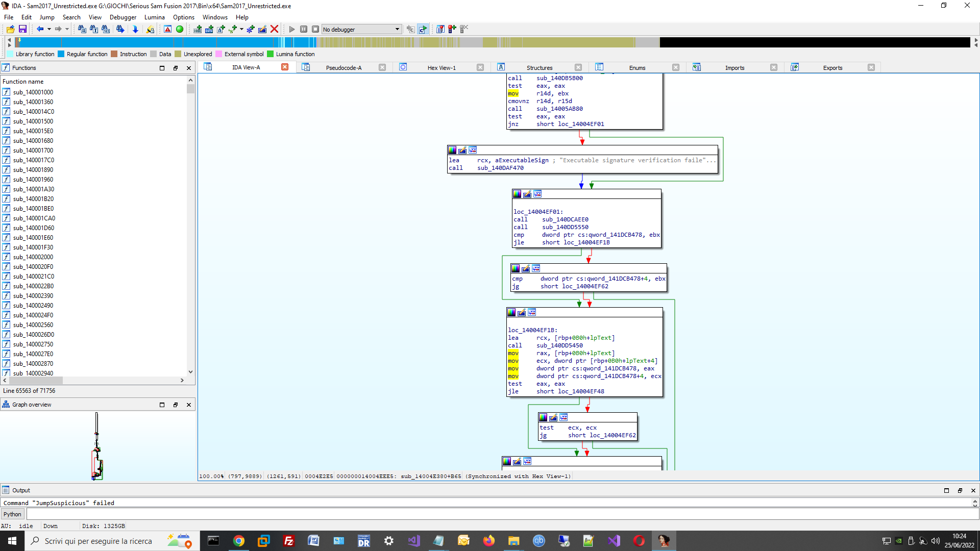Expand the jump back history arrow

click(49, 29)
